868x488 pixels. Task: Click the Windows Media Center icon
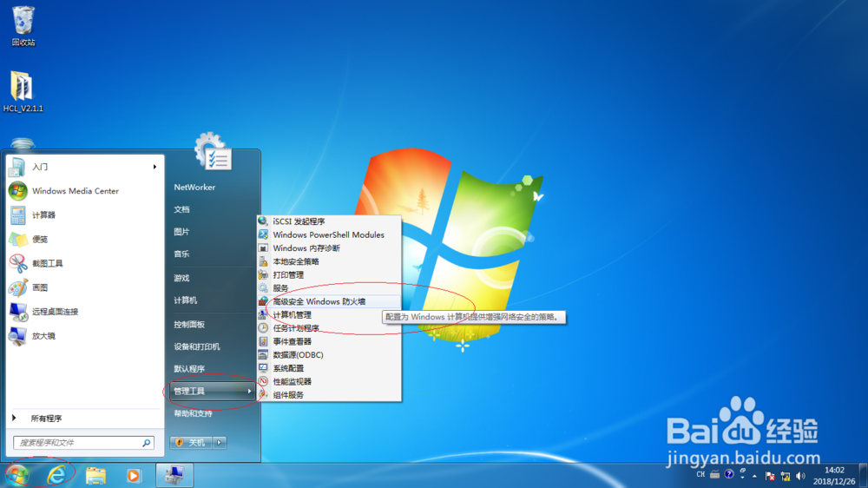pos(17,190)
